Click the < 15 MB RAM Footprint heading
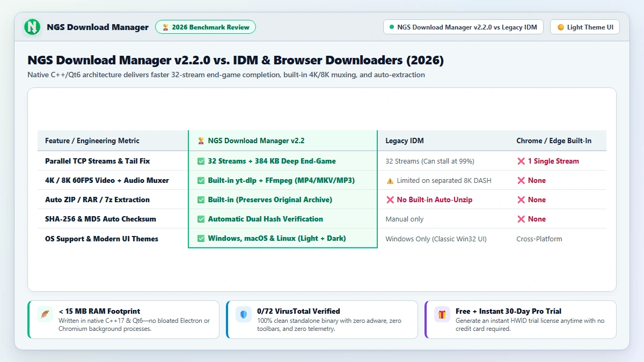This screenshot has height=362, width=644. [x=99, y=311]
